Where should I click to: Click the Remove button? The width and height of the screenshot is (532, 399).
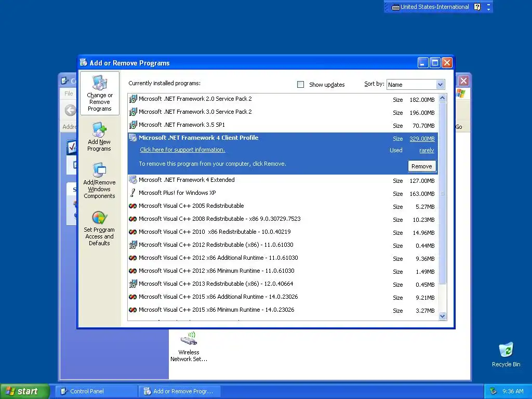click(422, 166)
